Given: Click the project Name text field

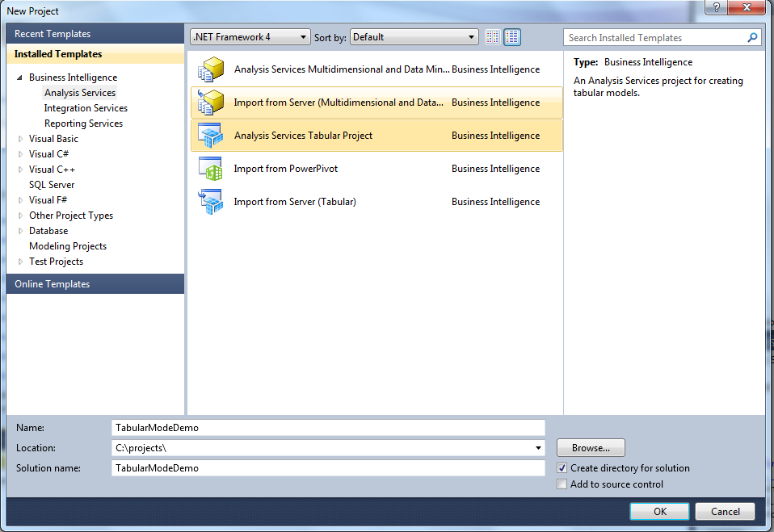Looking at the screenshot, I should pyautogui.click(x=328, y=428).
